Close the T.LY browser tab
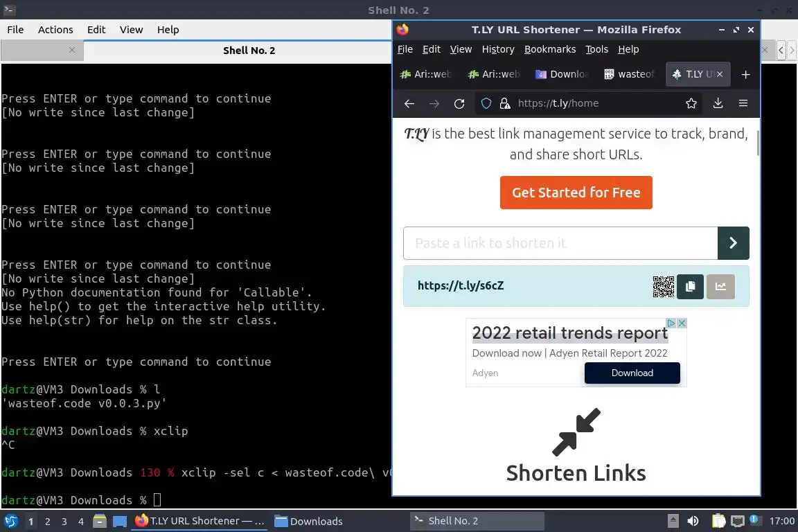The image size is (798, 532). click(720, 74)
